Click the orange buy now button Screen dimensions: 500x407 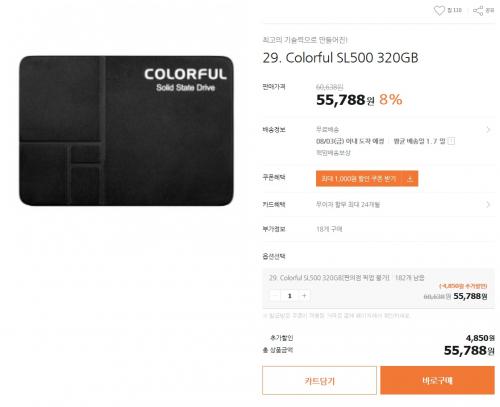tap(437, 380)
